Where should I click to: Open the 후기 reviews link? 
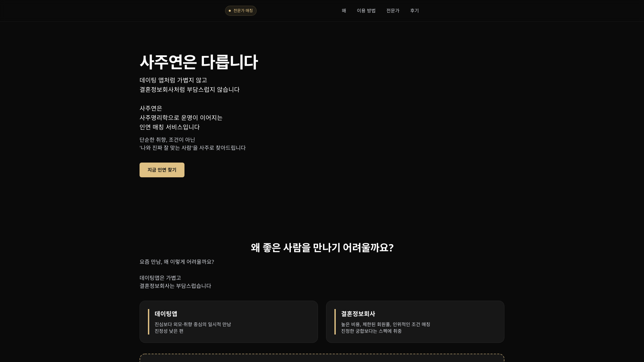[414, 11]
